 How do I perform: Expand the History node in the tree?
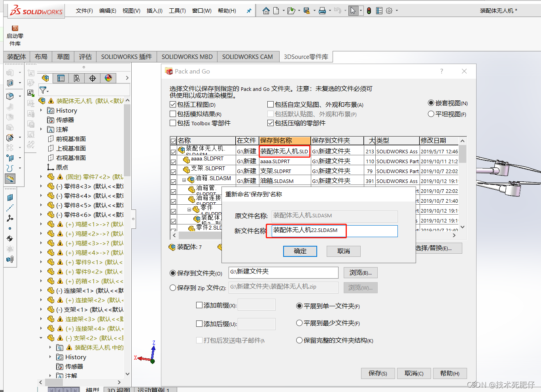(41, 110)
